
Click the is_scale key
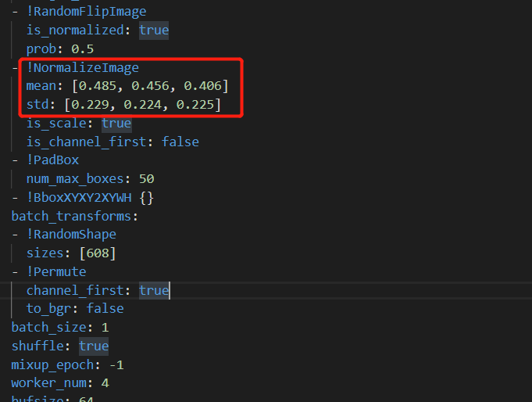pyautogui.click(x=56, y=123)
